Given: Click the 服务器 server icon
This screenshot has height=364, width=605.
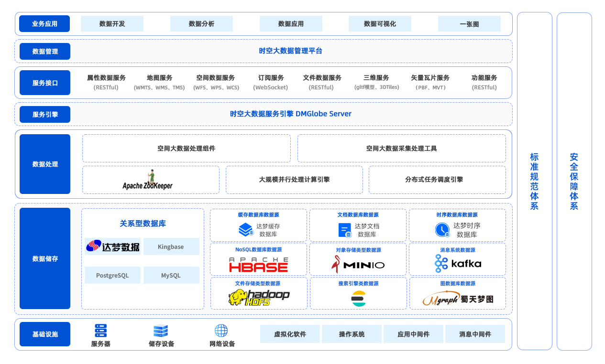Looking at the screenshot, I should click(x=100, y=330).
